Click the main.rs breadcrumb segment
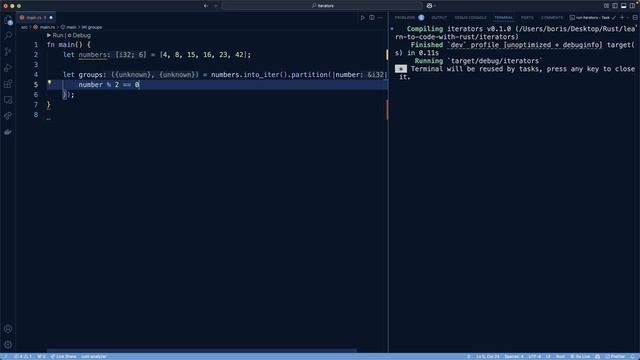This screenshot has height=360, width=640. point(44,27)
